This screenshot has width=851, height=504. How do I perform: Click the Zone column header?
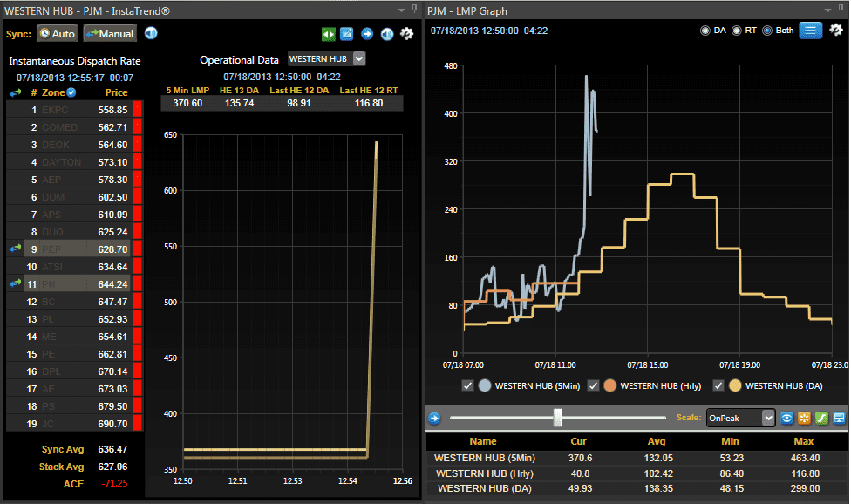[53, 92]
